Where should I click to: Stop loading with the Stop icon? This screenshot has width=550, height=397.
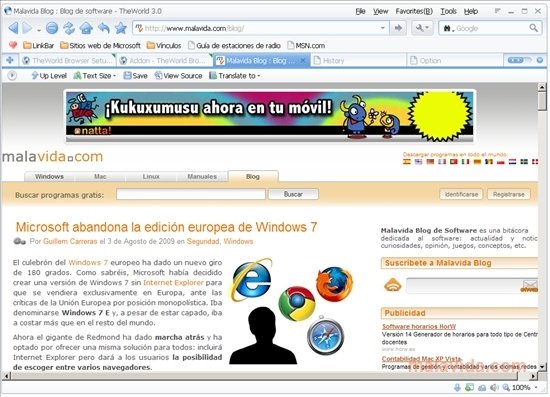[52, 28]
